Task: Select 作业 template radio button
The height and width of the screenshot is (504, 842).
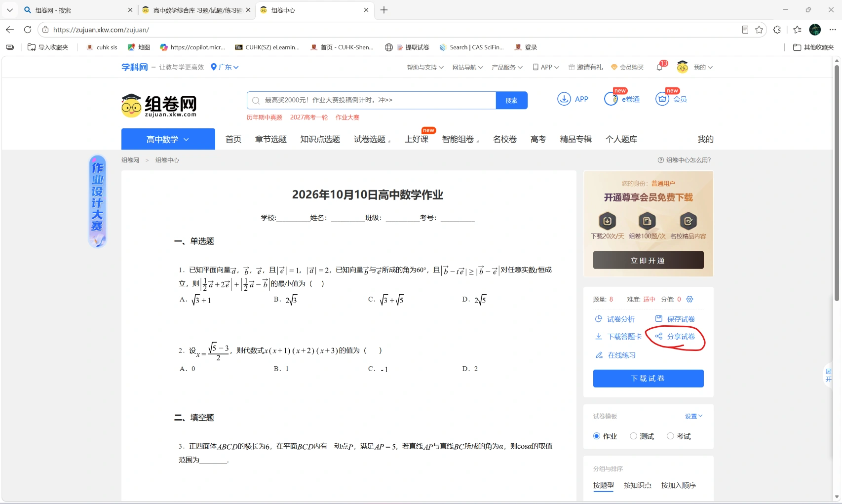Action: pyautogui.click(x=597, y=436)
